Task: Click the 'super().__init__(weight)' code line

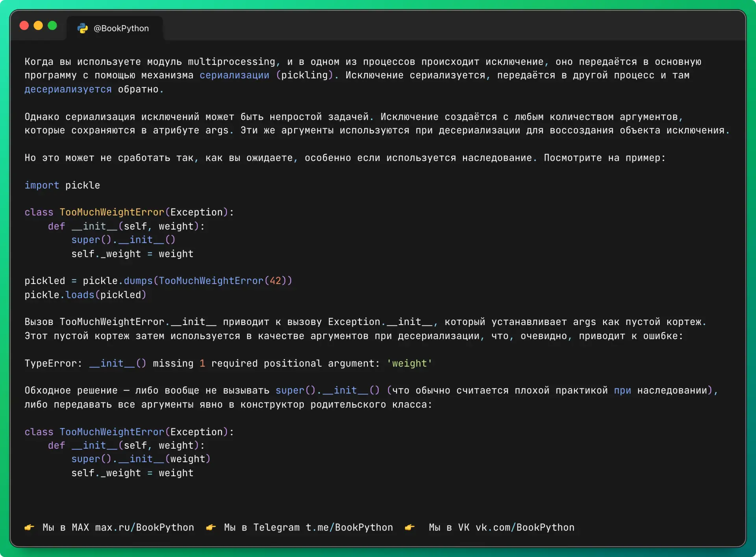Action: tap(141, 459)
